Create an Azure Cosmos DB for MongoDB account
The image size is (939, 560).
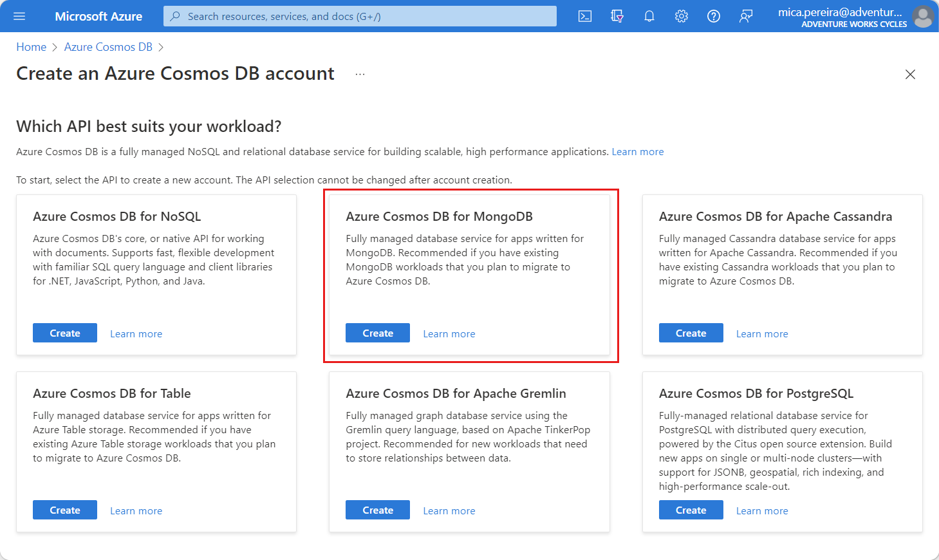377,333
